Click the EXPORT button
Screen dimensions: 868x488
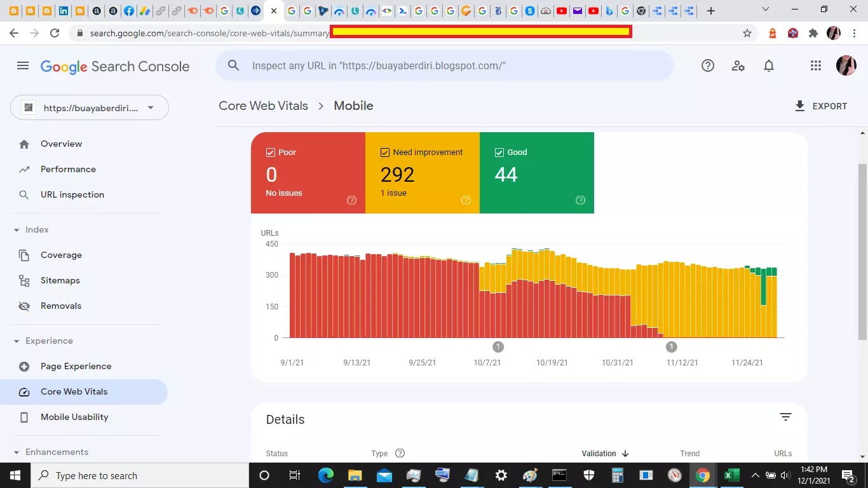pyautogui.click(x=820, y=106)
